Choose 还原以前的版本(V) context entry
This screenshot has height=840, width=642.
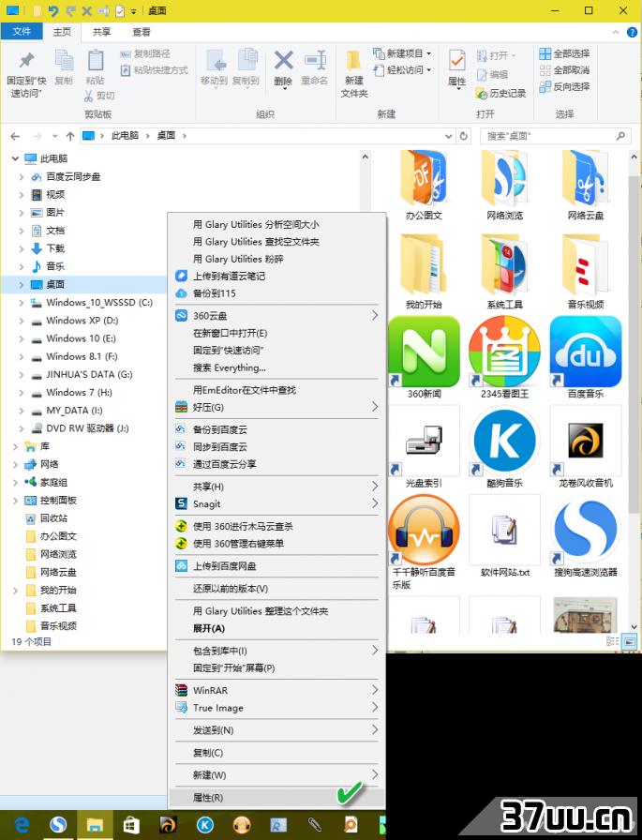coord(276,589)
